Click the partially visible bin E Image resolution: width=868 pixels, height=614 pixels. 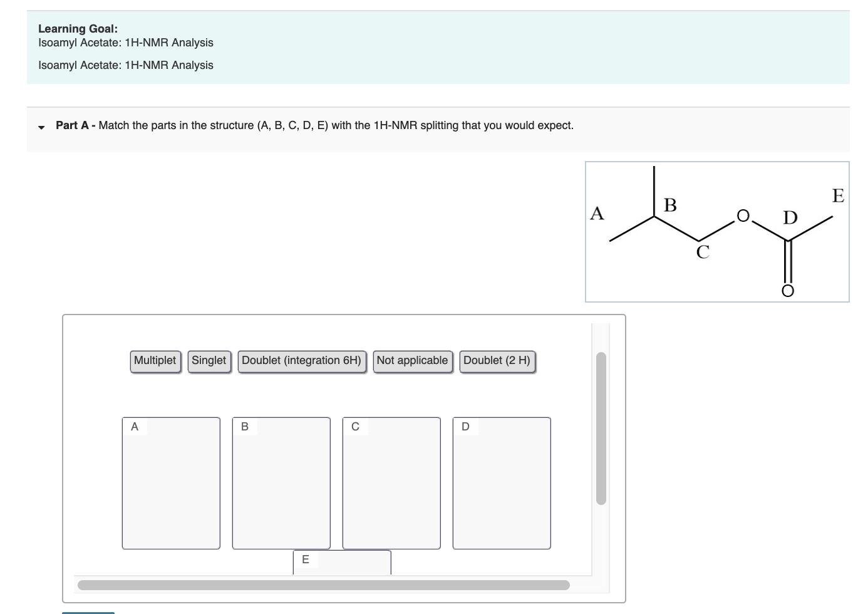tap(342, 562)
